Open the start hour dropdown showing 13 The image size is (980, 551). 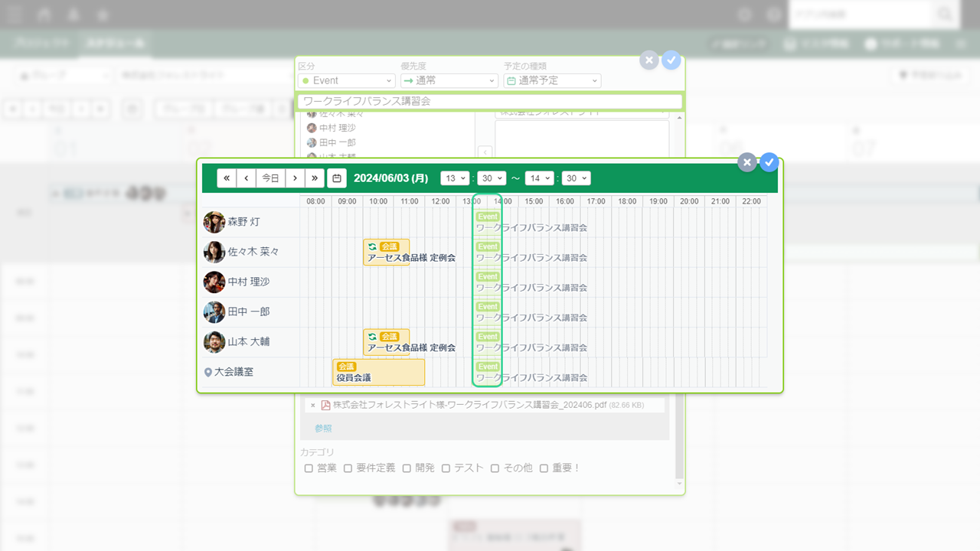(x=455, y=178)
